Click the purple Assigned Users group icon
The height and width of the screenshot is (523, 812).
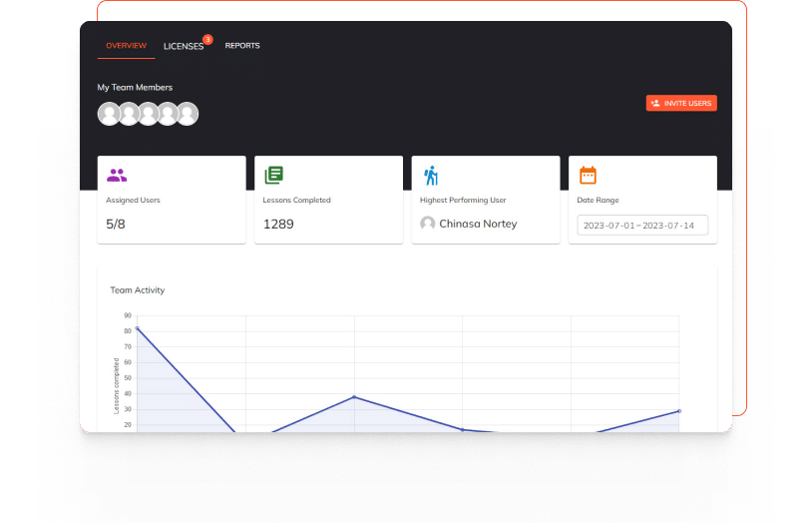pos(117,176)
